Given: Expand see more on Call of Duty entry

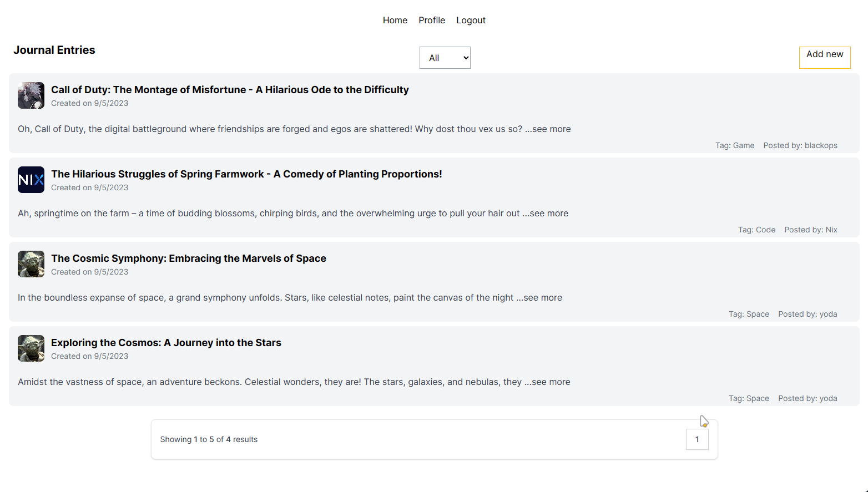Looking at the screenshot, I should coord(548,129).
